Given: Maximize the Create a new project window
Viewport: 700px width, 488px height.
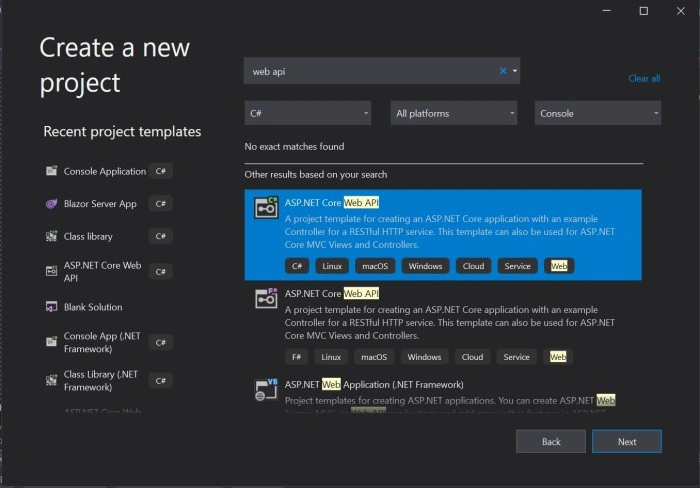Looking at the screenshot, I should click(644, 11).
